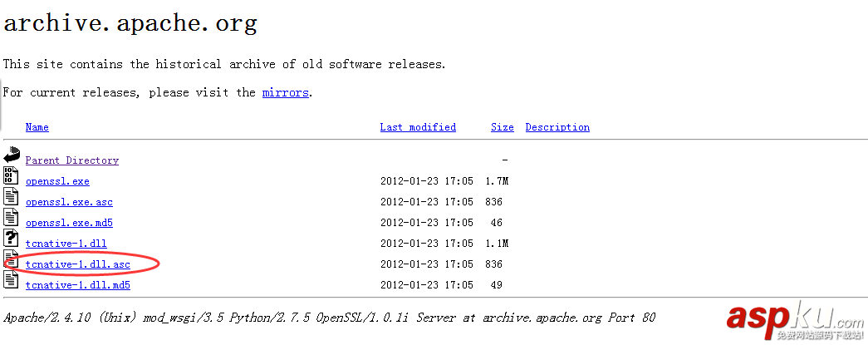Click the Apache/2.4.10 server footer text
The width and height of the screenshot is (868, 345).
tap(330, 318)
